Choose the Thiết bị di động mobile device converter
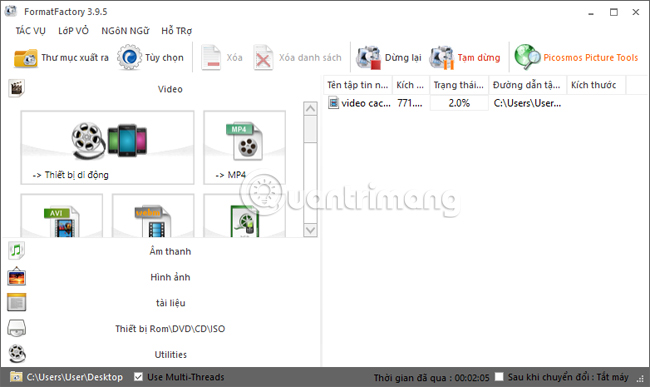This screenshot has height=387, width=650. click(107, 147)
